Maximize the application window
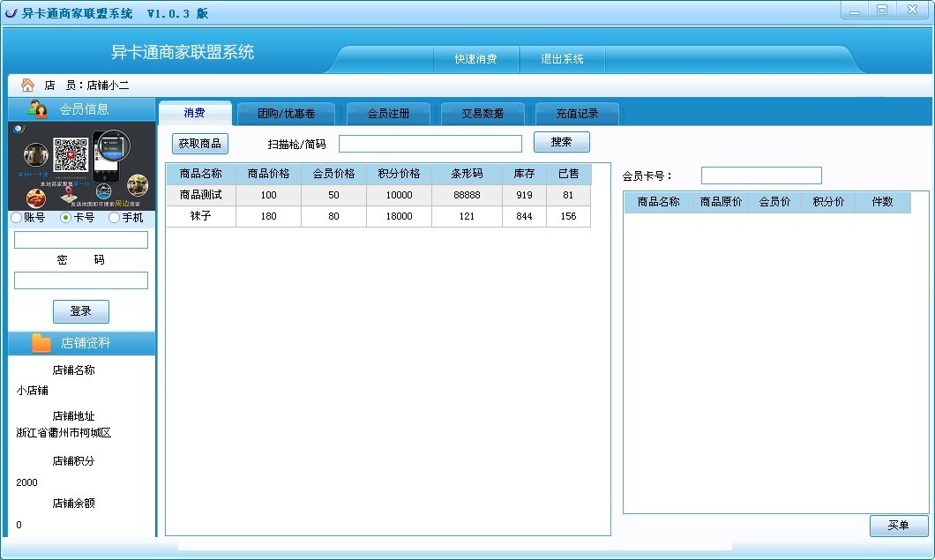935x560 pixels. point(882,10)
